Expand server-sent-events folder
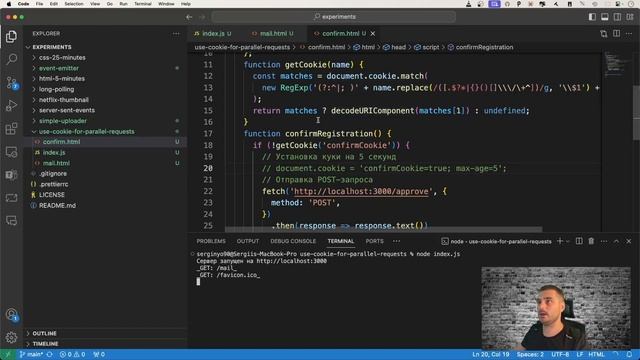The width and height of the screenshot is (640, 360). 67,110
